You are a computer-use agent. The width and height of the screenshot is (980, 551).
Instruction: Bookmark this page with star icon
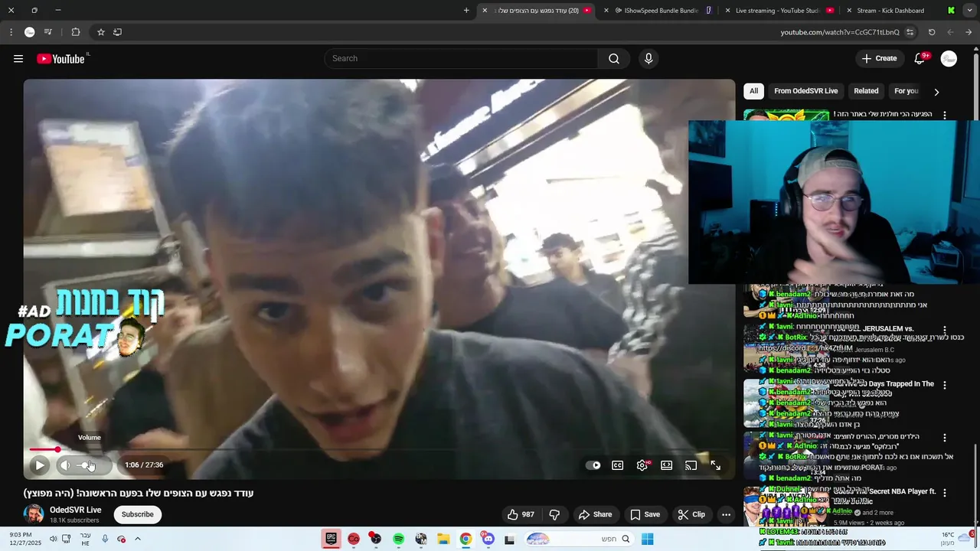(x=100, y=32)
